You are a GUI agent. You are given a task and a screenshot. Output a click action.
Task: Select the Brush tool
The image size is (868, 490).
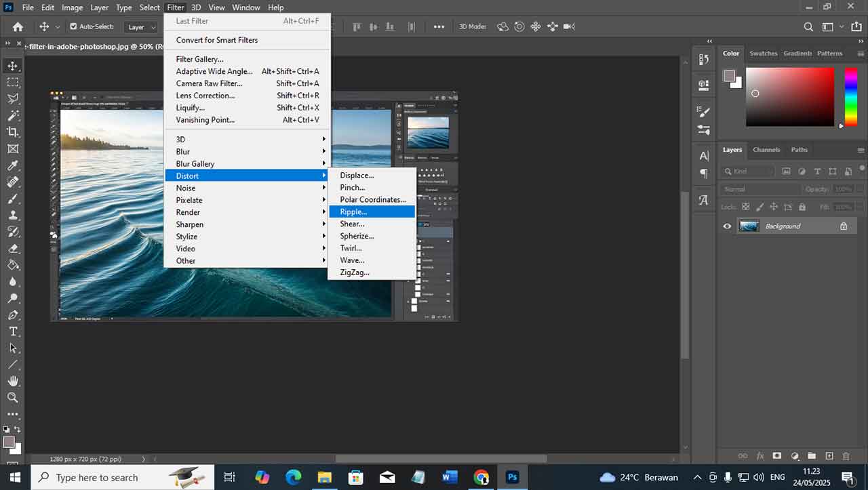point(12,199)
